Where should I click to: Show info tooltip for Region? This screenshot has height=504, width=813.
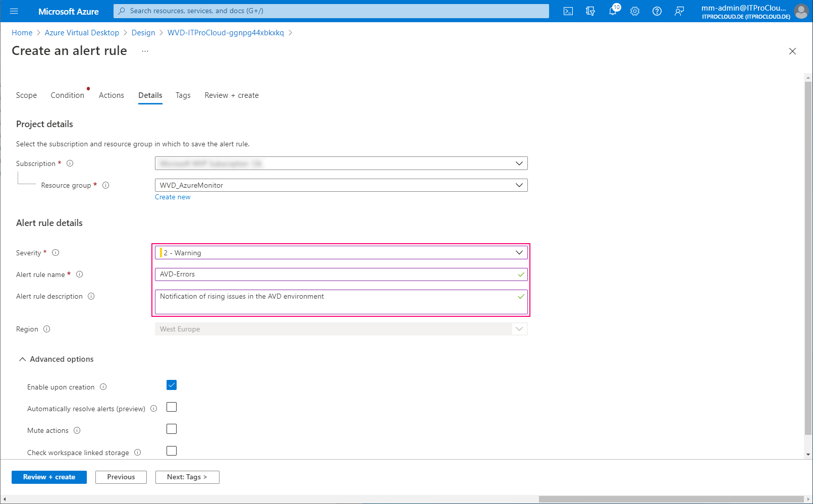[x=46, y=329]
